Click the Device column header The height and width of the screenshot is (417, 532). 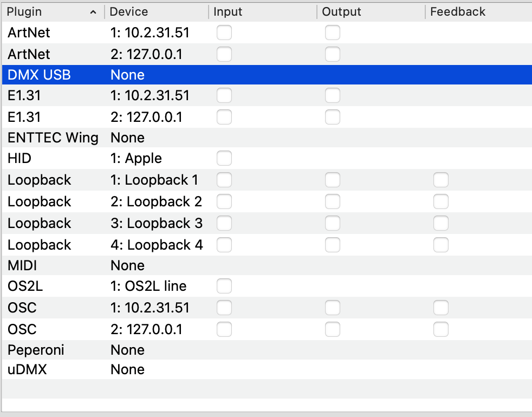[x=128, y=11]
